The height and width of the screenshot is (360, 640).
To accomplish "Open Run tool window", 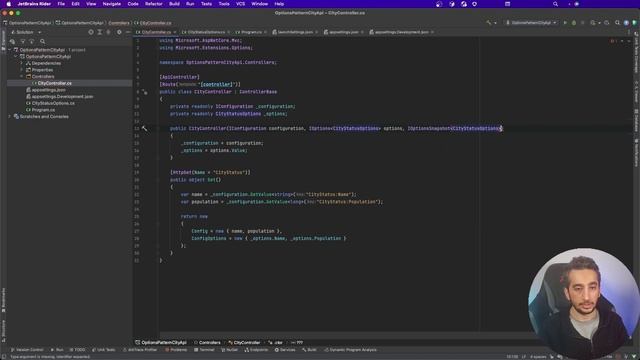I will click(57, 350).
